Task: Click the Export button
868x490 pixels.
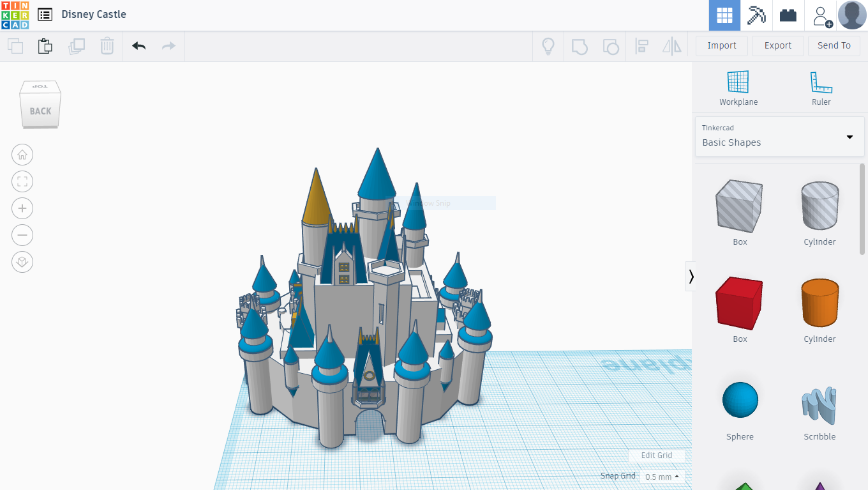Action: click(778, 45)
